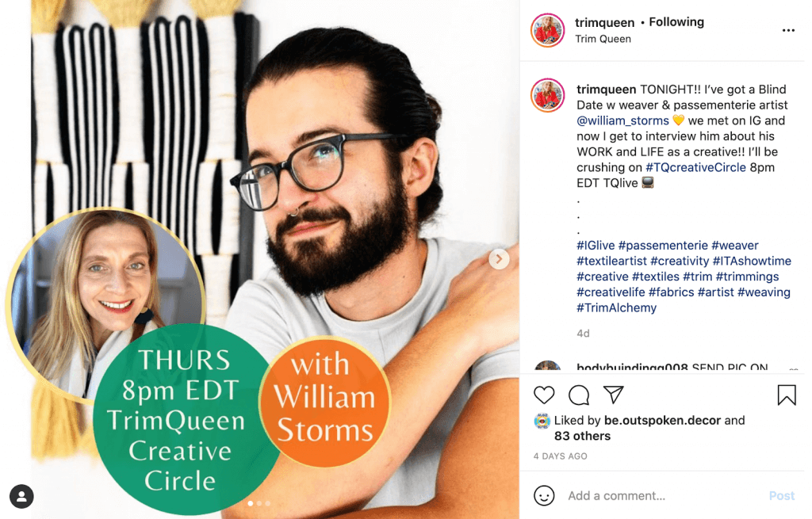Open the #TrimAlchemy hashtag

pos(616,307)
